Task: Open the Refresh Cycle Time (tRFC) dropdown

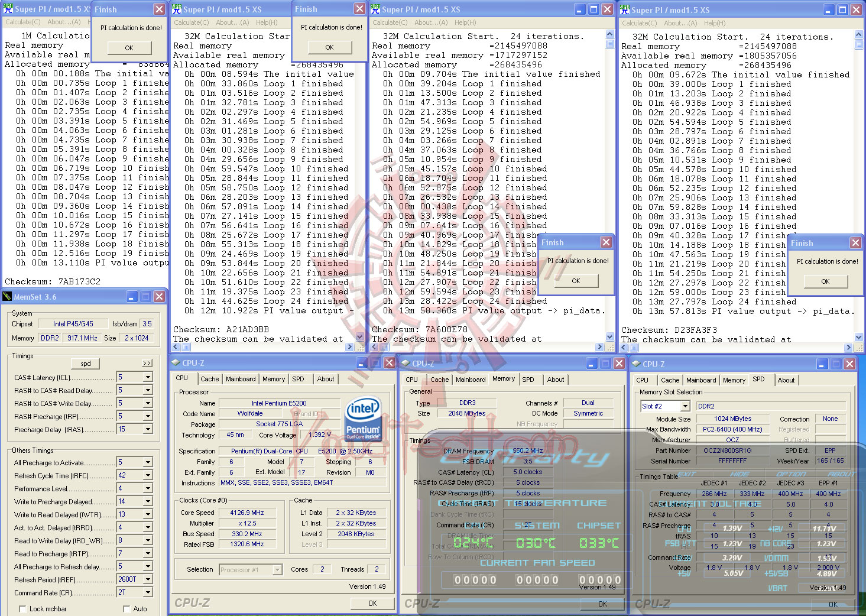Action: (x=148, y=475)
